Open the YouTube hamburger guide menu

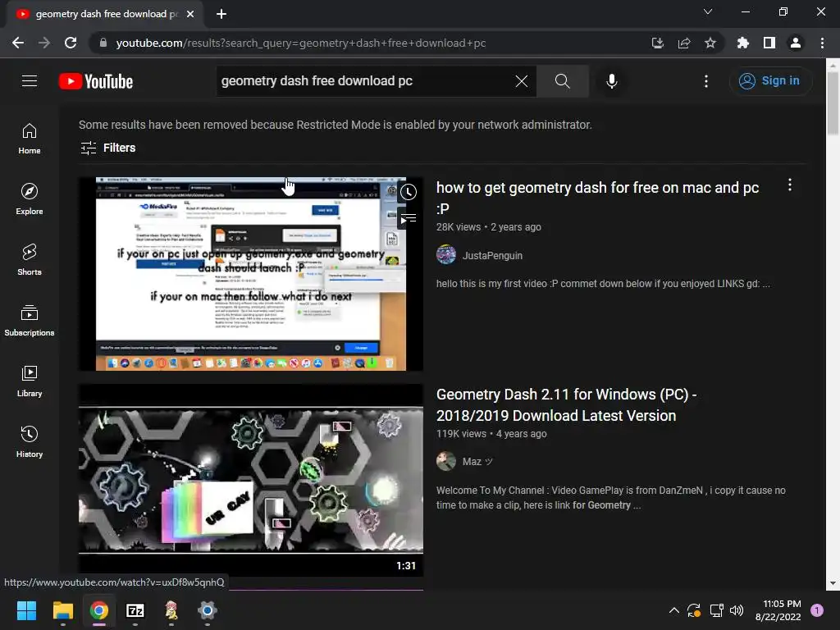point(30,81)
